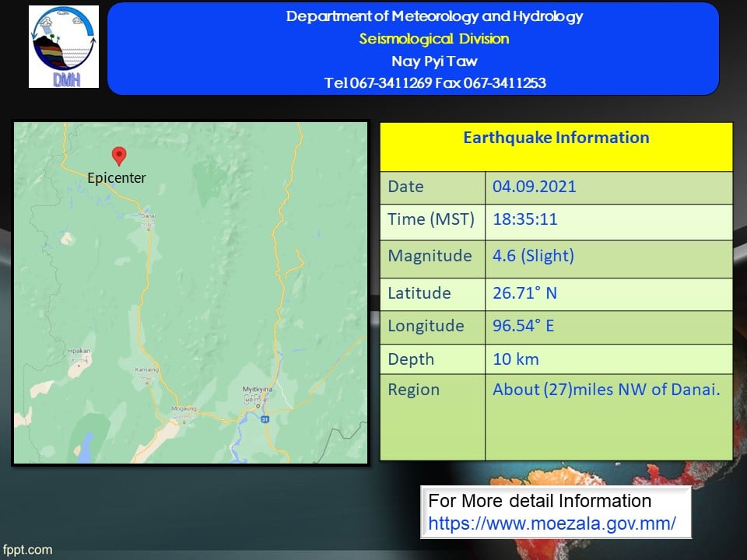Click the Epicenter text label on the map
The height and width of the screenshot is (560, 747).
[x=116, y=178]
